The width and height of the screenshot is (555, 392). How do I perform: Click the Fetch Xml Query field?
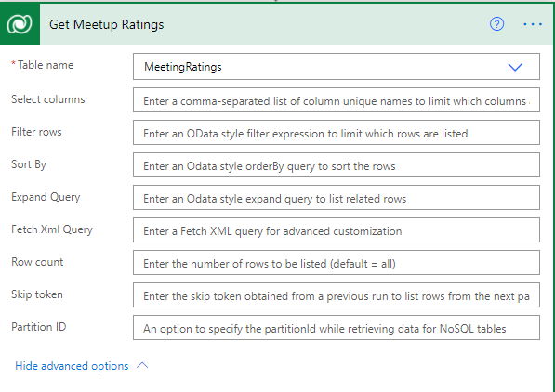(x=337, y=230)
